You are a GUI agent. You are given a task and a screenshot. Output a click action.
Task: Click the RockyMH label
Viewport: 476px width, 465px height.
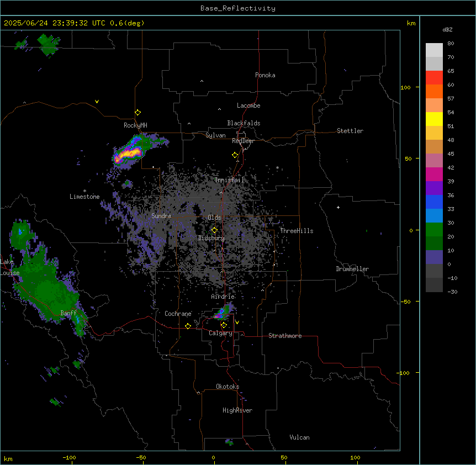point(135,125)
